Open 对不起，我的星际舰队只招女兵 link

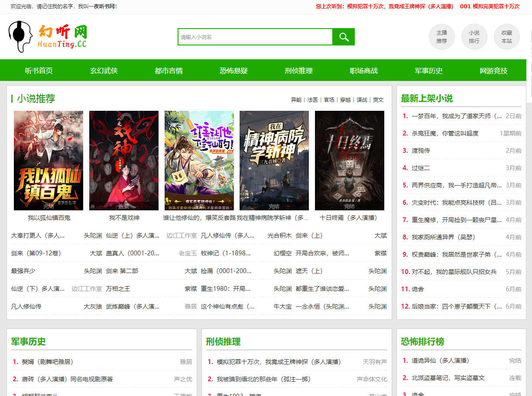pyautogui.click(x=454, y=272)
